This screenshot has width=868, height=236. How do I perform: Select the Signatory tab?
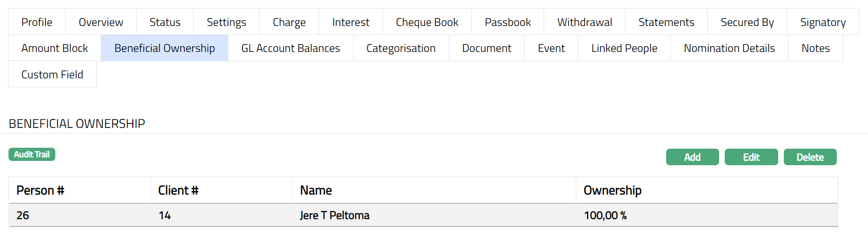[823, 22]
